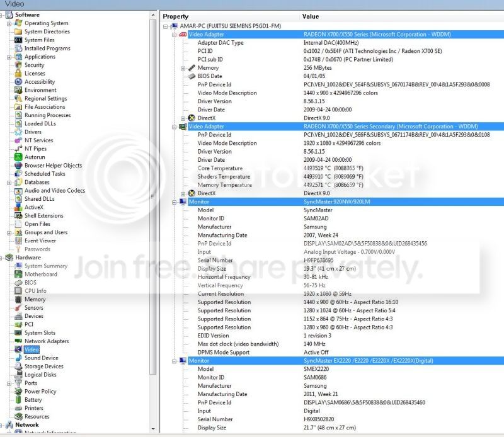Screen dimensions: 504x437
Task: Select the secondary Video Adapter row
Action: pos(346,127)
